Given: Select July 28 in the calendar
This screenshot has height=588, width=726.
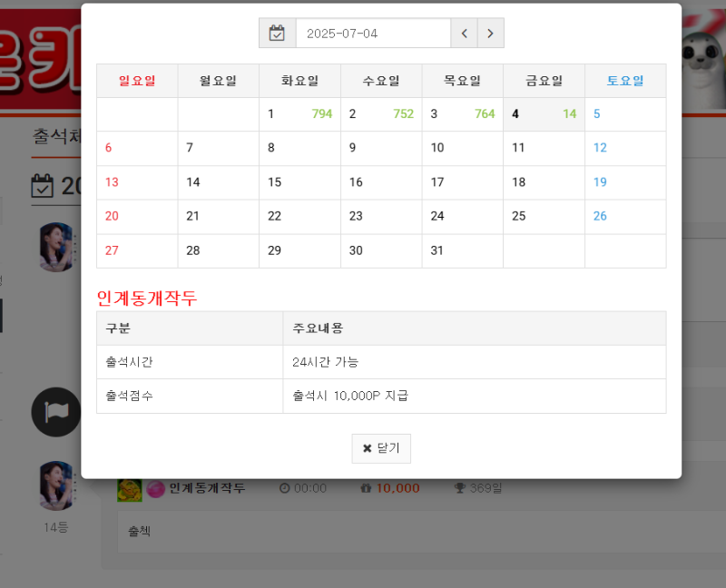Looking at the screenshot, I should [219, 251].
